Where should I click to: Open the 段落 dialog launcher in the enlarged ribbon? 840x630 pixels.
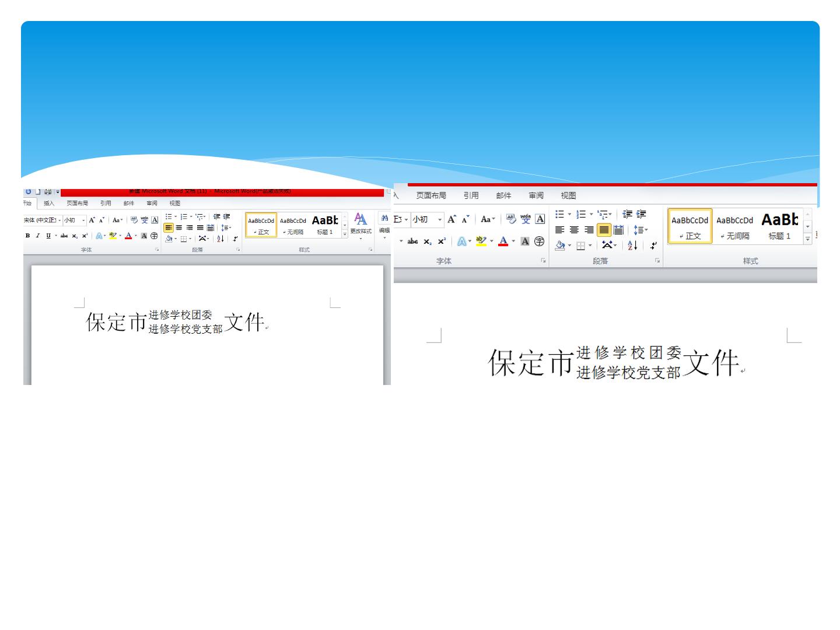(x=657, y=261)
